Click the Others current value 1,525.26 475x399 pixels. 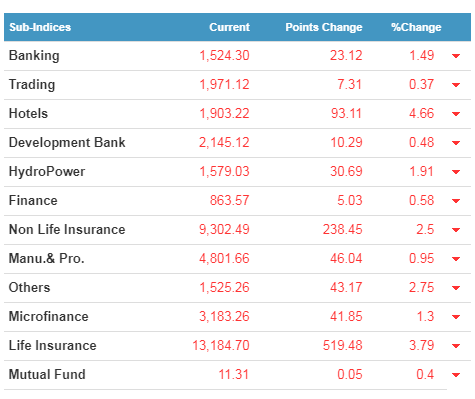pyautogui.click(x=224, y=288)
